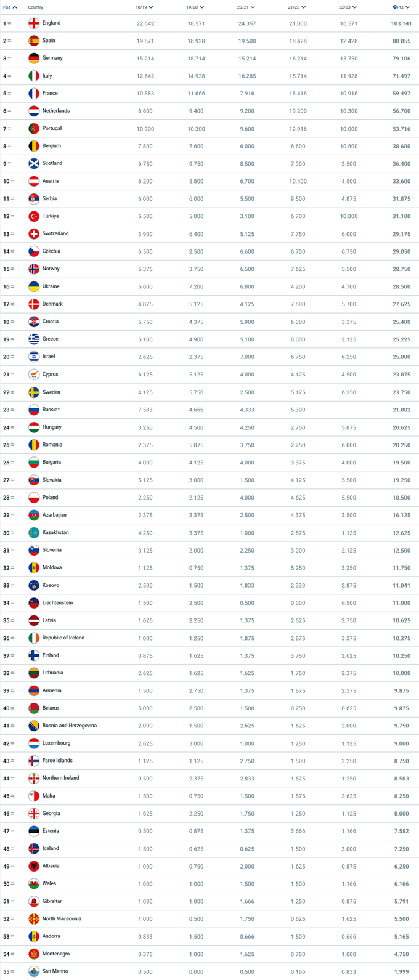Sort by the Pts column chevron
419x980 pixels.
[407, 7]
